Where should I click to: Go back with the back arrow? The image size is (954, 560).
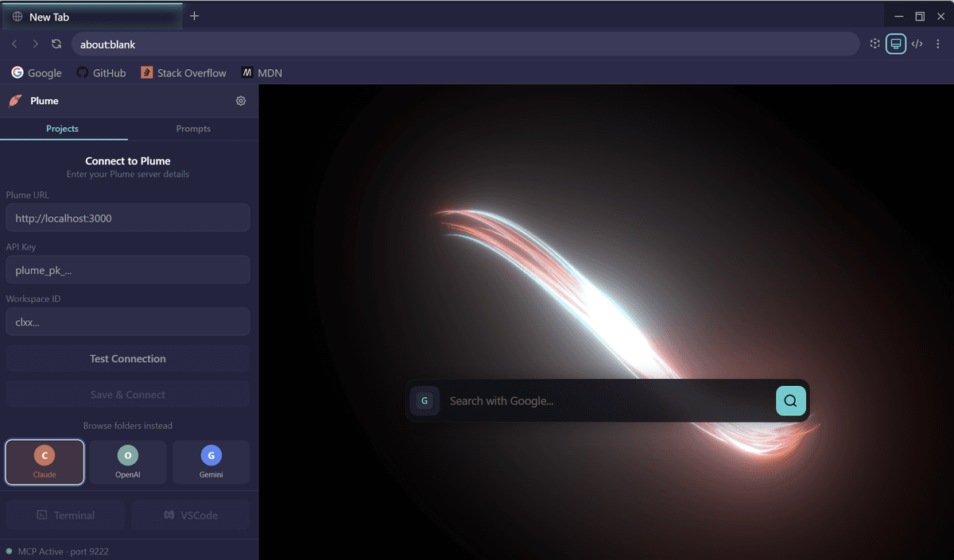pos(15,44)
